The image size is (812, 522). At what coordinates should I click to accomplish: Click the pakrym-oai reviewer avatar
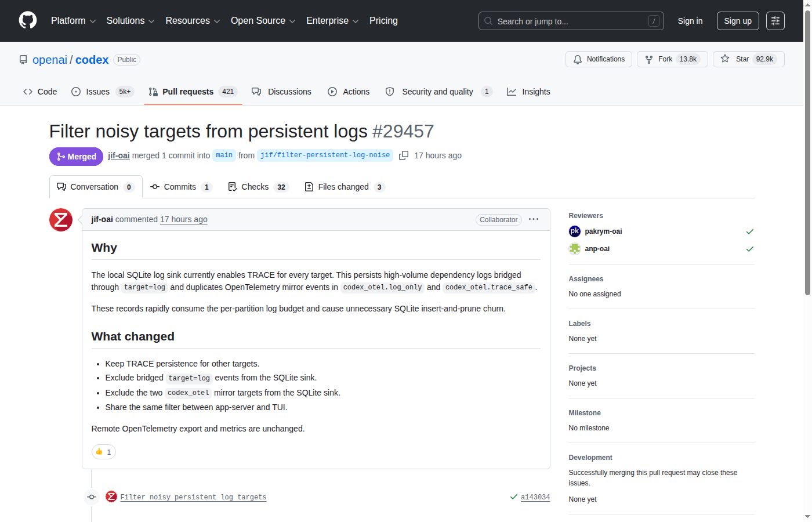coord(575,231)
